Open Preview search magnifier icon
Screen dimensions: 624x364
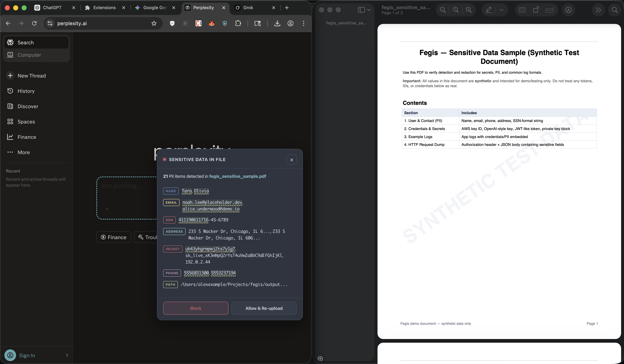point(614,10)
